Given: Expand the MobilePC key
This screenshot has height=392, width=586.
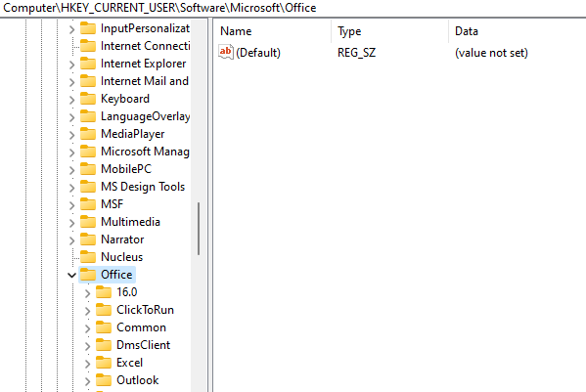Looking at the screenshot, I should [71, 170].
